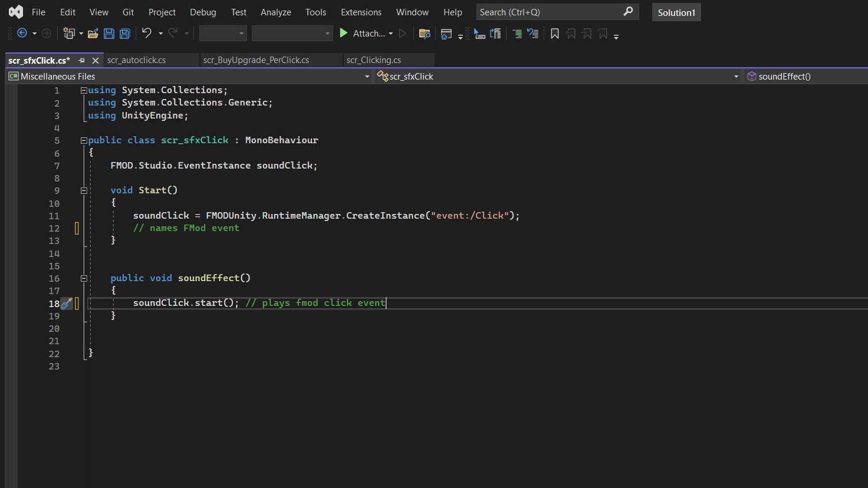
Task: Click the Open File folder icon
Action: coord(93,34)
